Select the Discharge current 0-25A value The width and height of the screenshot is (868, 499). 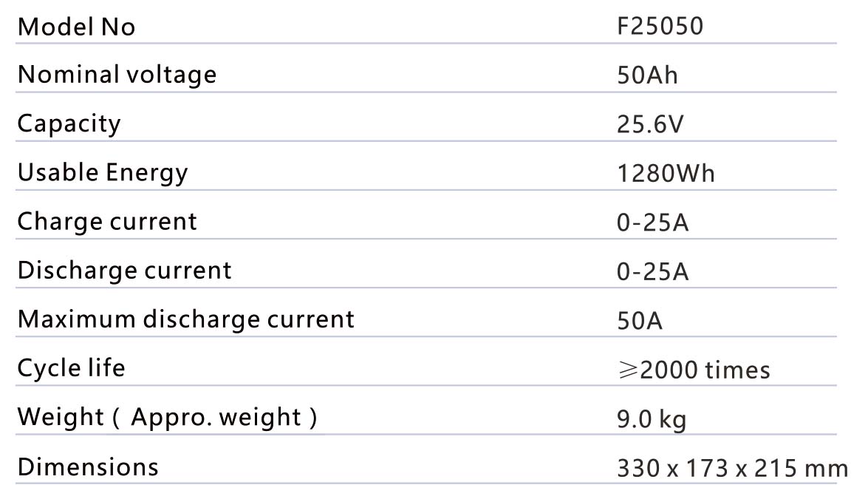coord(652,272)
